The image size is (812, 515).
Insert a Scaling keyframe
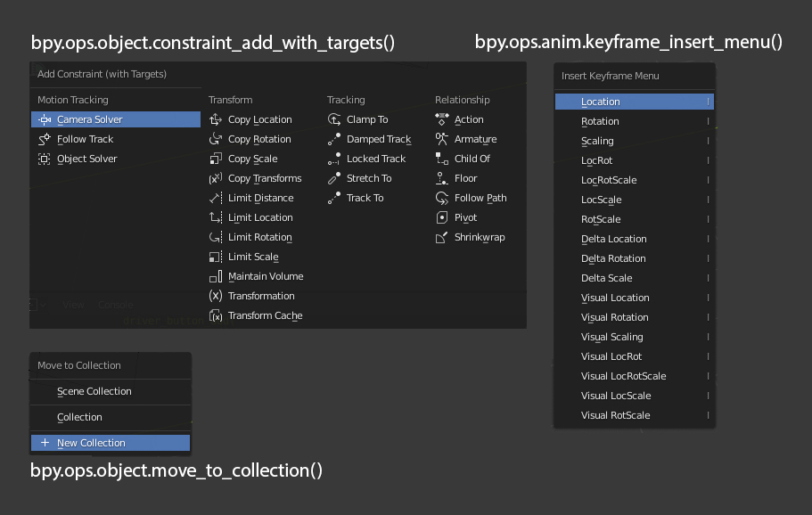tap(635, 141)
